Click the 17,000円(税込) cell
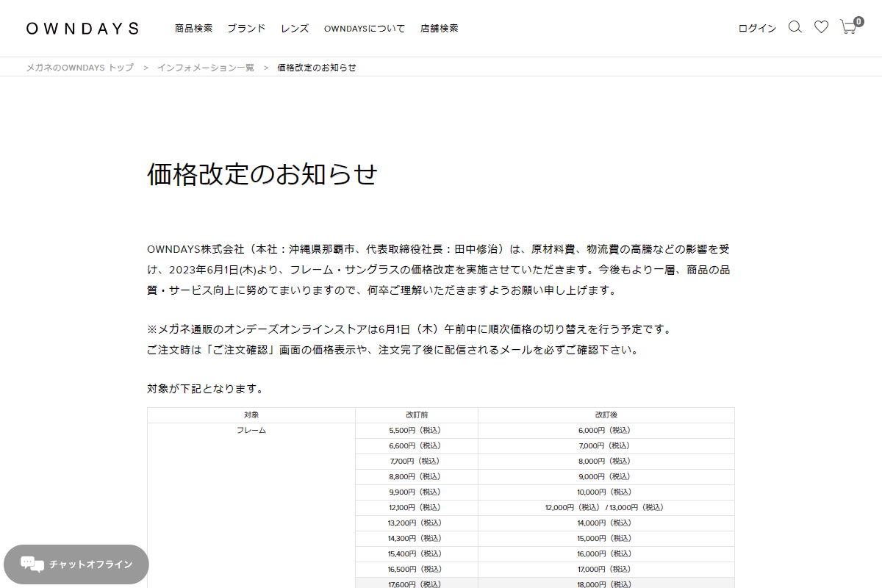The width and height of the screenshot is (882, 588). [606, 569]
